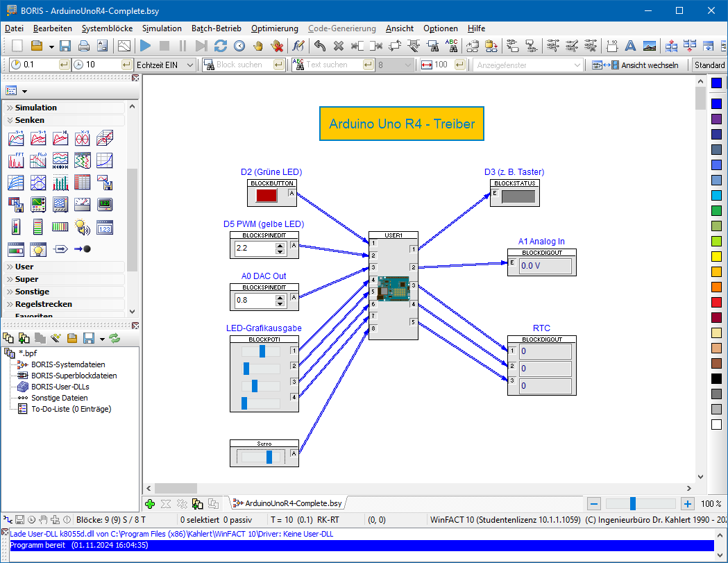Click the undo arrow icon in the toolbar

pos(320,46)
